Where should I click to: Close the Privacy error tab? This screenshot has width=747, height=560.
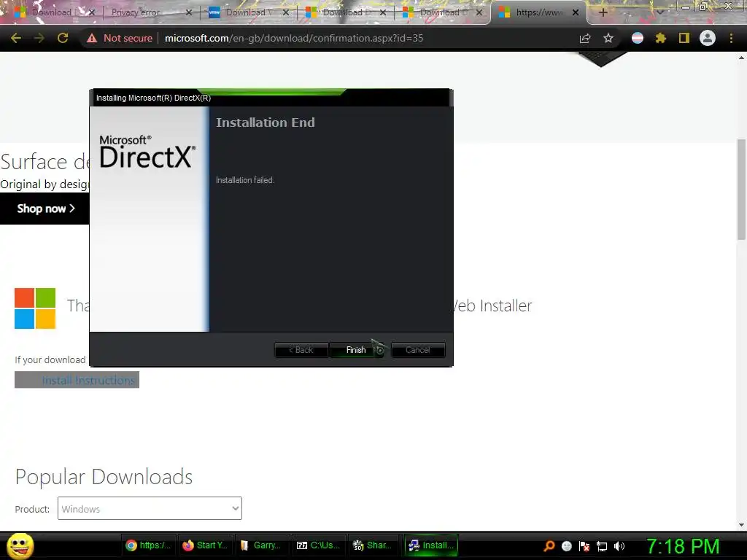189,12
